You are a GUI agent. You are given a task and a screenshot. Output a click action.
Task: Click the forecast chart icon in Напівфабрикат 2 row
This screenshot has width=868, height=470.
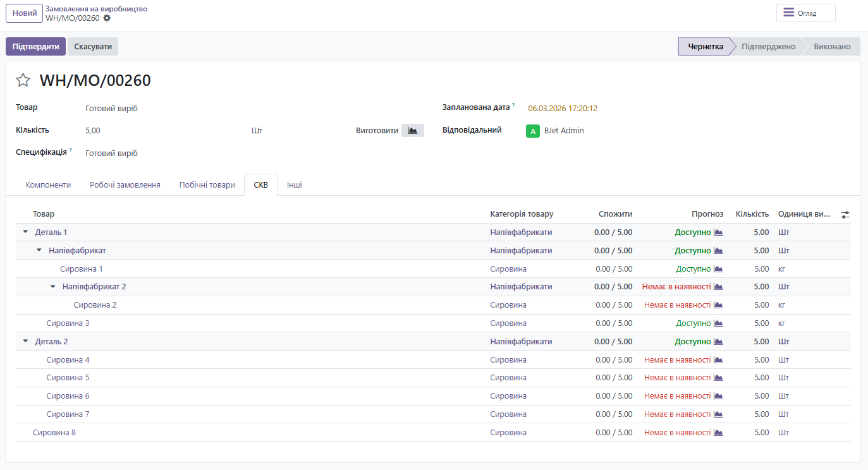718,287
